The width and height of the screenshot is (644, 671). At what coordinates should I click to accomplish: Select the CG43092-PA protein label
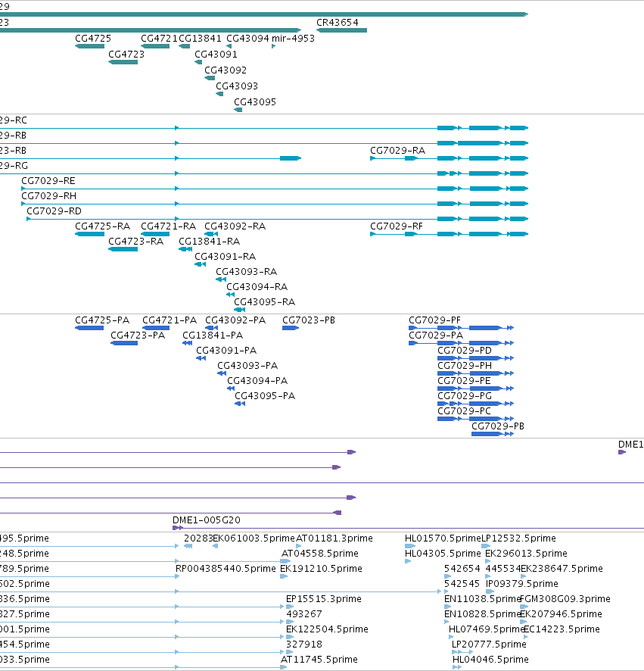(235, 320)
